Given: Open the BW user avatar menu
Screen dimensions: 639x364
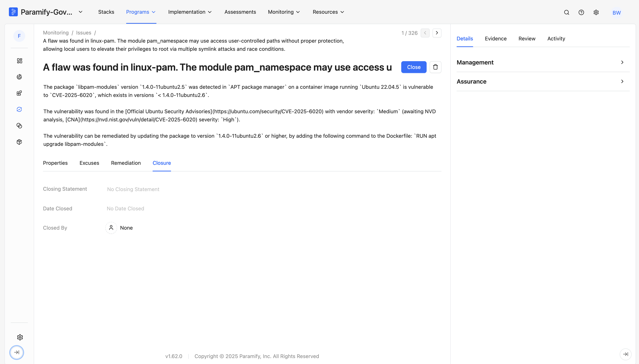Looking at the screenshot, I should click(x=616, y=13).
